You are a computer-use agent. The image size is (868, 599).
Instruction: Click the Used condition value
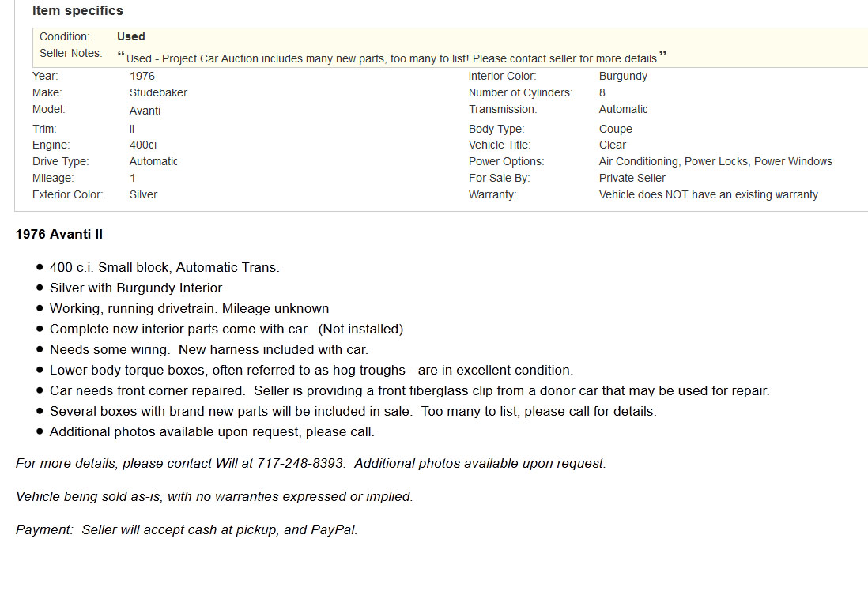(x=130, y=36)
